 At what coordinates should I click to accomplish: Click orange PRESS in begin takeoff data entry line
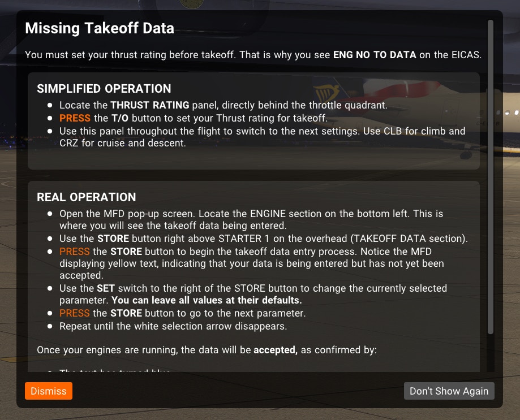[75, 251]
